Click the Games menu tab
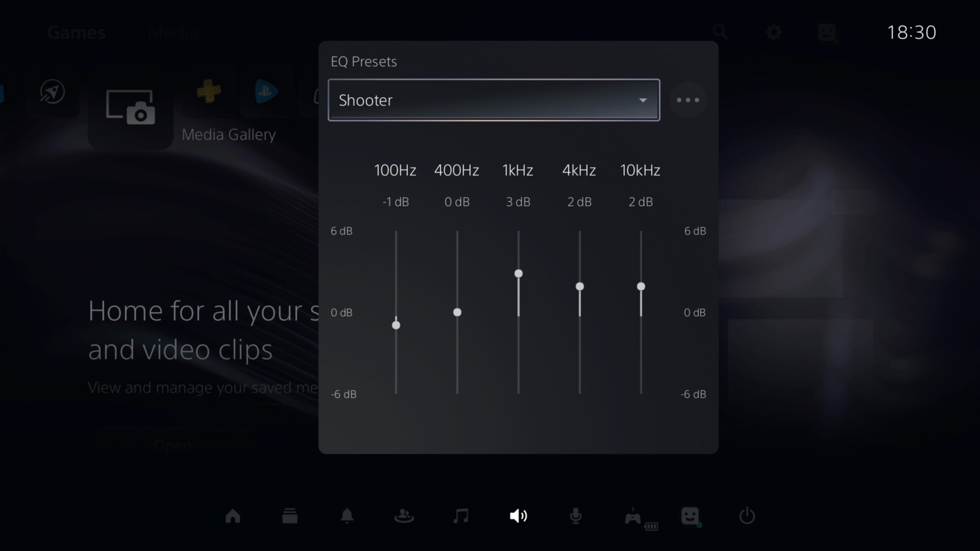Screen dimensions: 980x551 click(76, 31)
